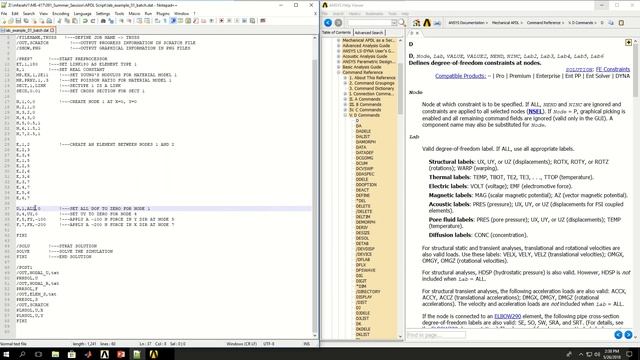Click the Save icon in Notepad++ toolbar

[x=18, y=21]
